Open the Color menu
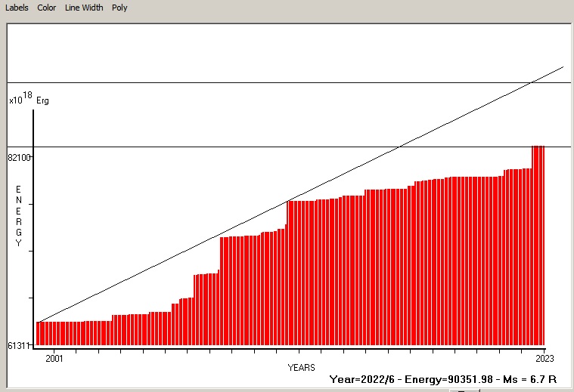 pyautogui.click(x=47, y=8)
